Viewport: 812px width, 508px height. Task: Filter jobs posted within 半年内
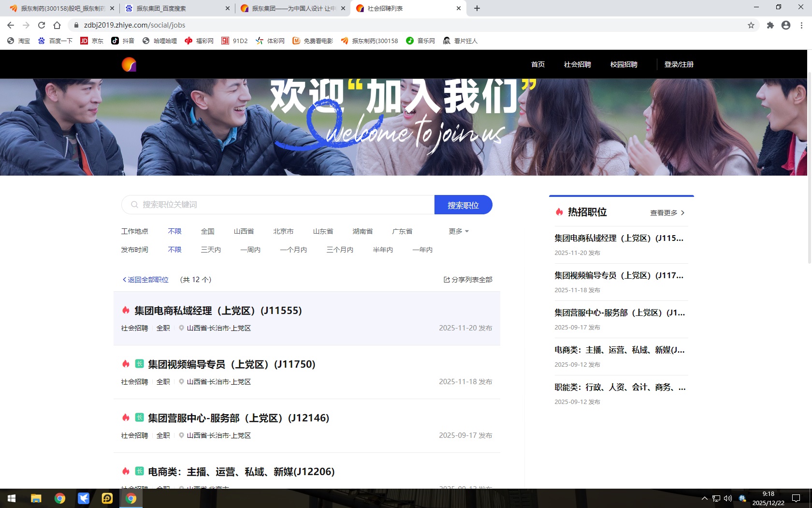click(x=383, y=250)
